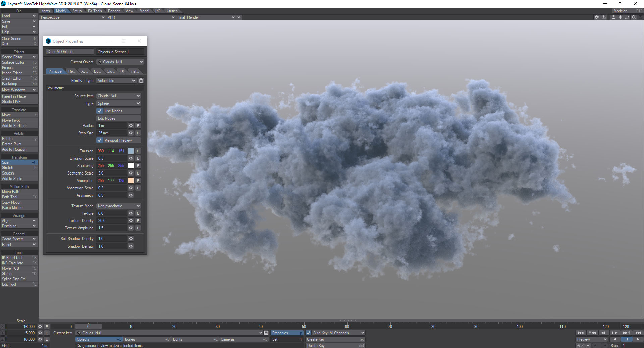
Task: Toggle the Y scale channel button
Action: click(x=3, y=333)
